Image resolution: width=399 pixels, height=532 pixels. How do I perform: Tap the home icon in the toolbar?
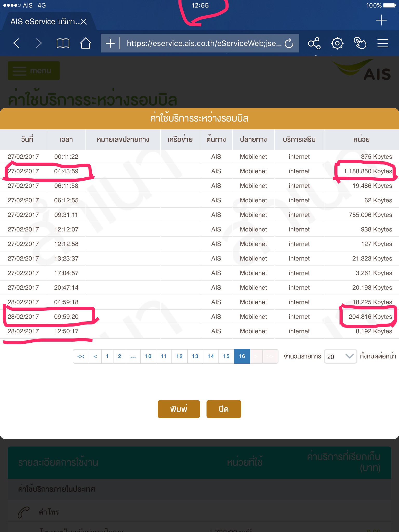pyautogui.click(x=85, y=43)
